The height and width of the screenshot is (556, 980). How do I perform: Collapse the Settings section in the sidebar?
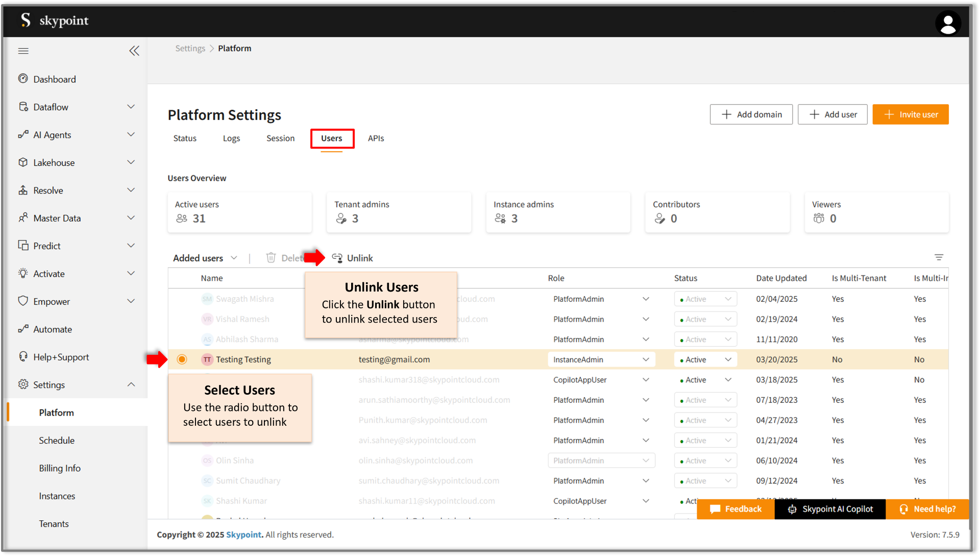131,384
